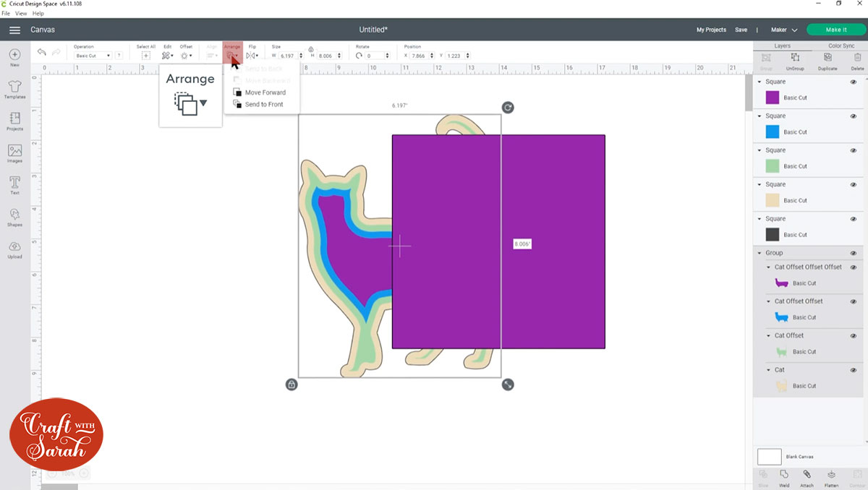
Task: Open the Templates panel
Action: point(14,90)
